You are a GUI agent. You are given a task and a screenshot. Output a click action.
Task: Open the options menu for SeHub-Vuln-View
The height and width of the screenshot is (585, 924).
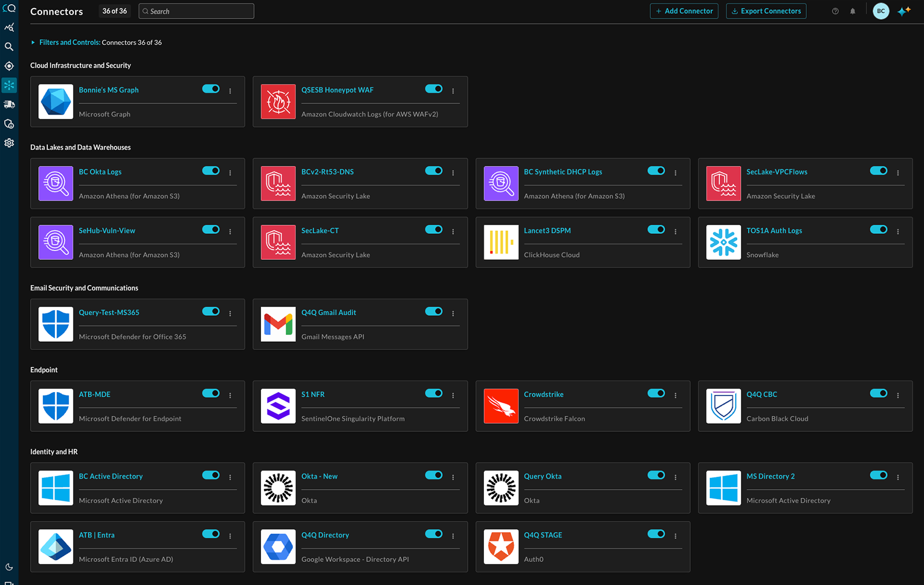coord(230,232)
